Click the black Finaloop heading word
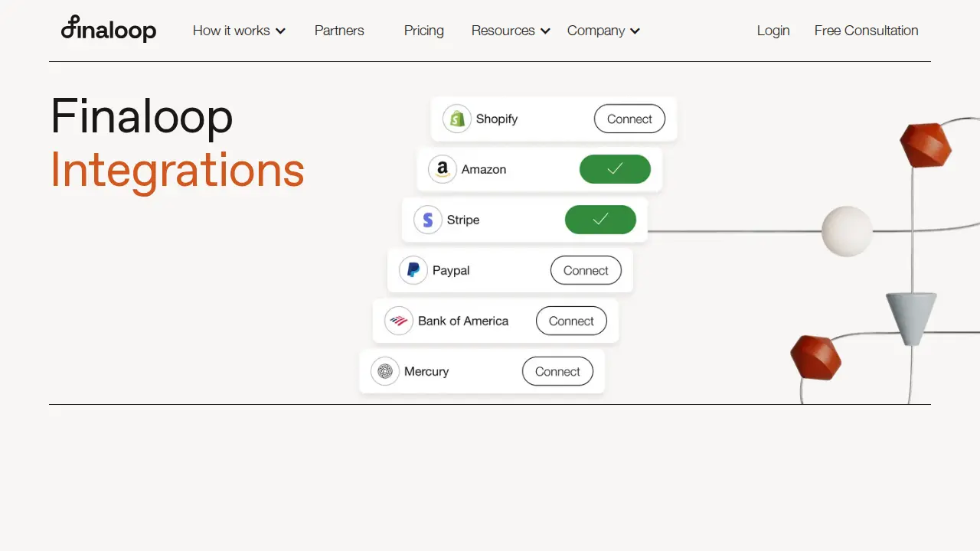980x551 pixels. pos(142,116)
